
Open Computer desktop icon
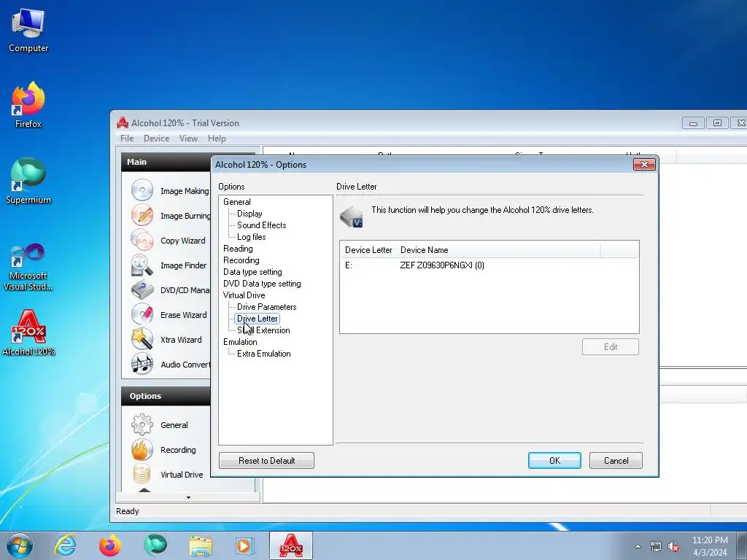click(x=28, y=31)
